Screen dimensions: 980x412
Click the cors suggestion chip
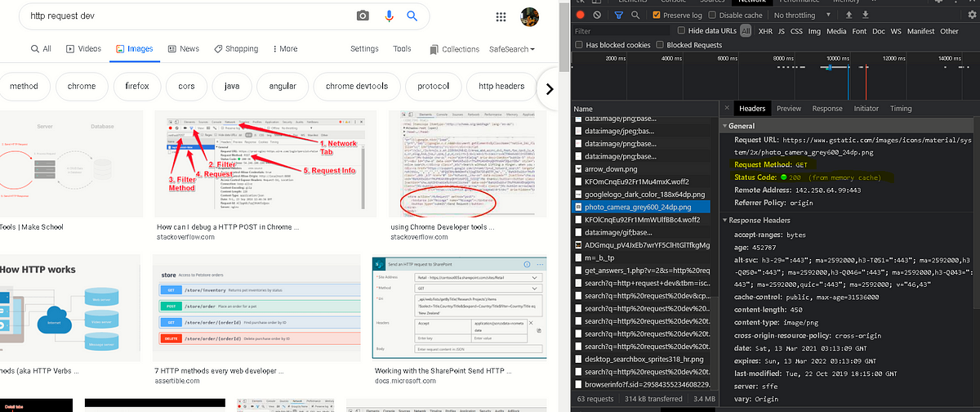click(185, 87)
